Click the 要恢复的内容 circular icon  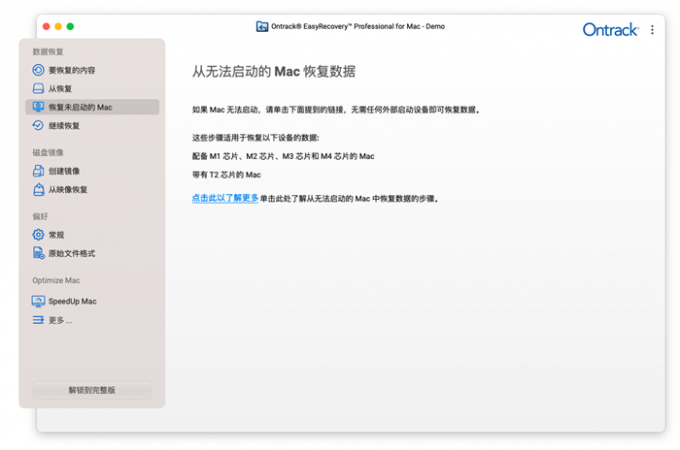click(38, 70)
